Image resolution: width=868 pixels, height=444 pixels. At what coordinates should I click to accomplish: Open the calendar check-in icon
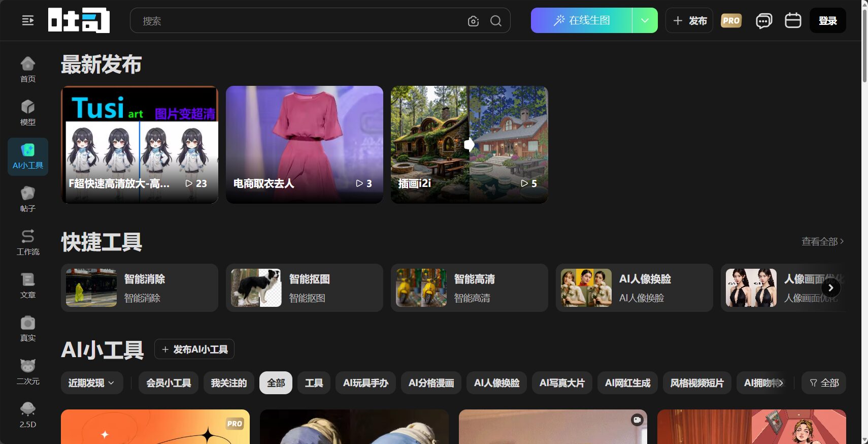793,21
